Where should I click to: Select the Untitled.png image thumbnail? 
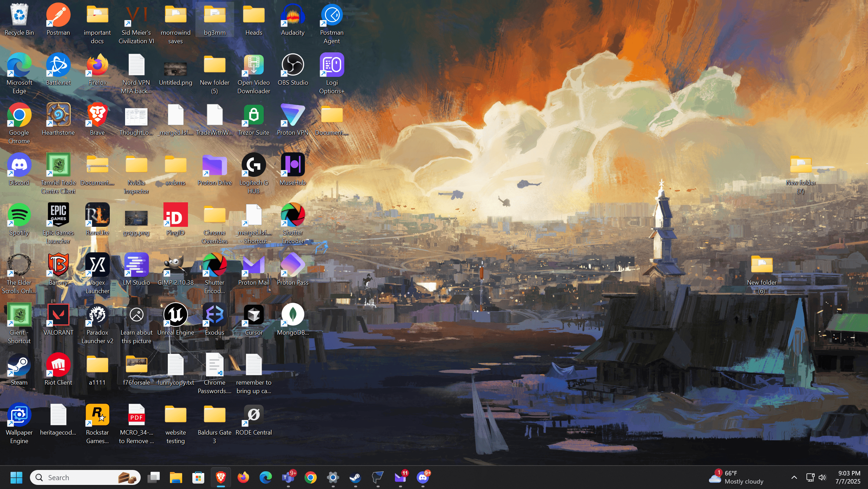(175, 70)
